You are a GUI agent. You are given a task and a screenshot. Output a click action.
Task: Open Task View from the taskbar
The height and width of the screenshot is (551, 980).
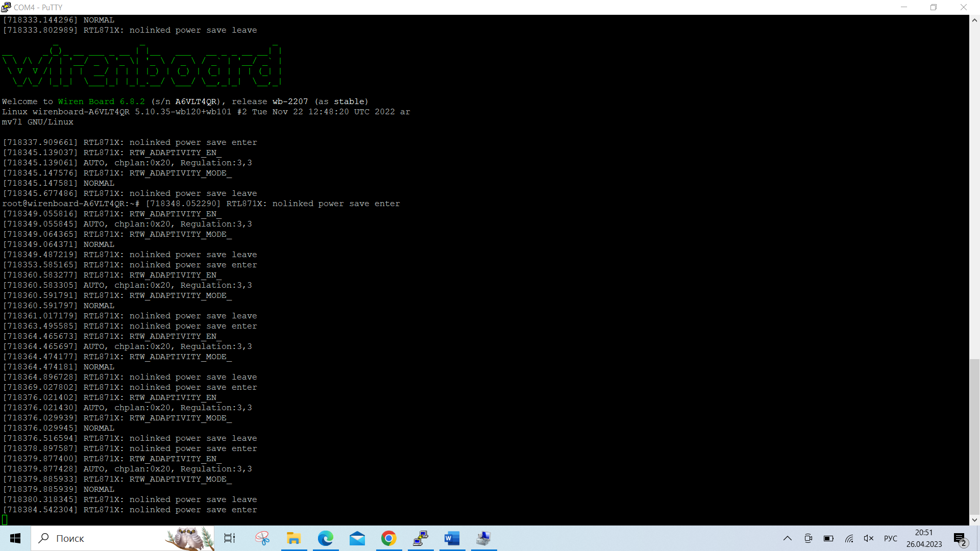tap(230, 538)
